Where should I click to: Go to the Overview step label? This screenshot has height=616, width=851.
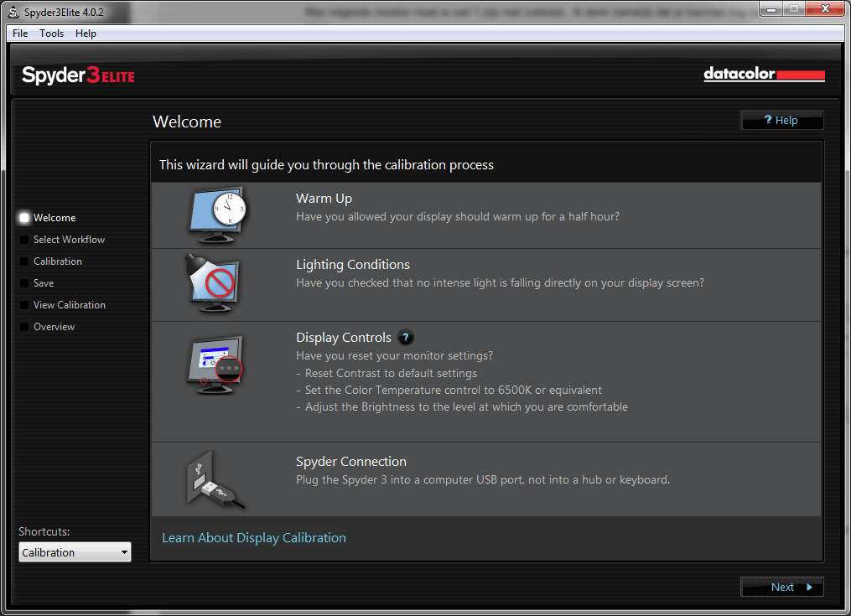(x=54, y=326)
